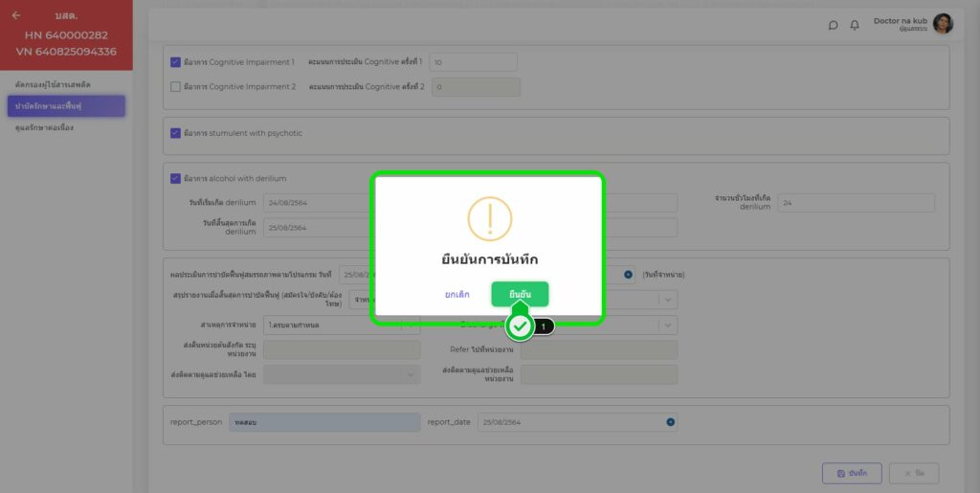Click the report_date calendar icon
980x493 pixels.
pyautogui.click(x=670, y=422)
